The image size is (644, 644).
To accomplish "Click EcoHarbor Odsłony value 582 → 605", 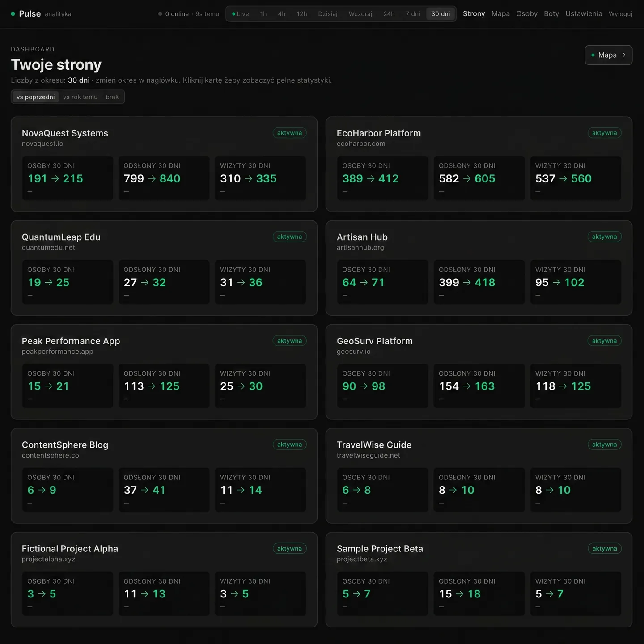I will pos(467,178).
